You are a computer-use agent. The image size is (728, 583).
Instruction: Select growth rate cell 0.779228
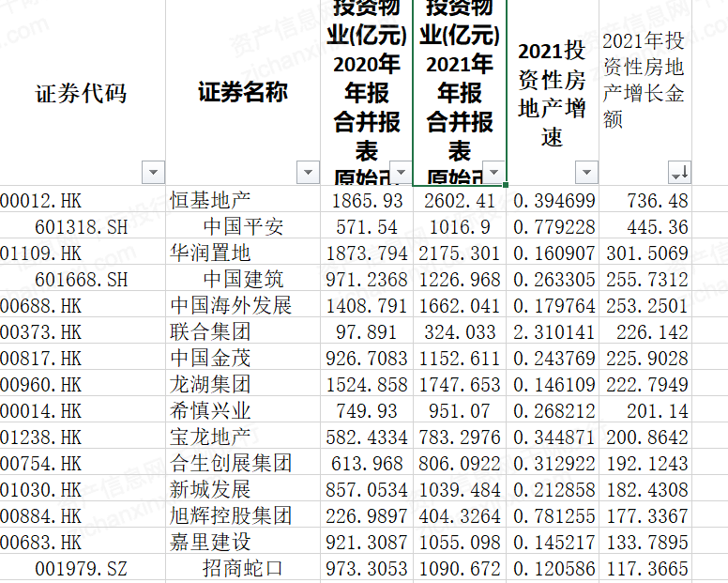coord(553,227)
